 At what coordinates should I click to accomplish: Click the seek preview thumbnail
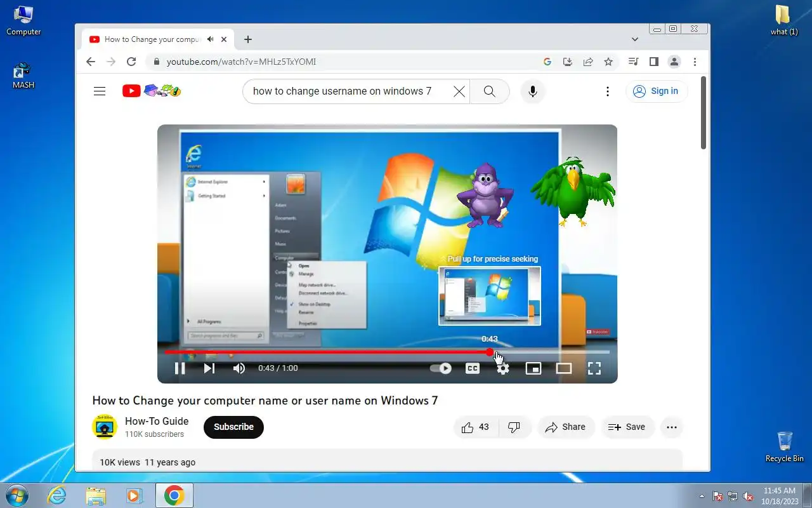tap(490, 296)
